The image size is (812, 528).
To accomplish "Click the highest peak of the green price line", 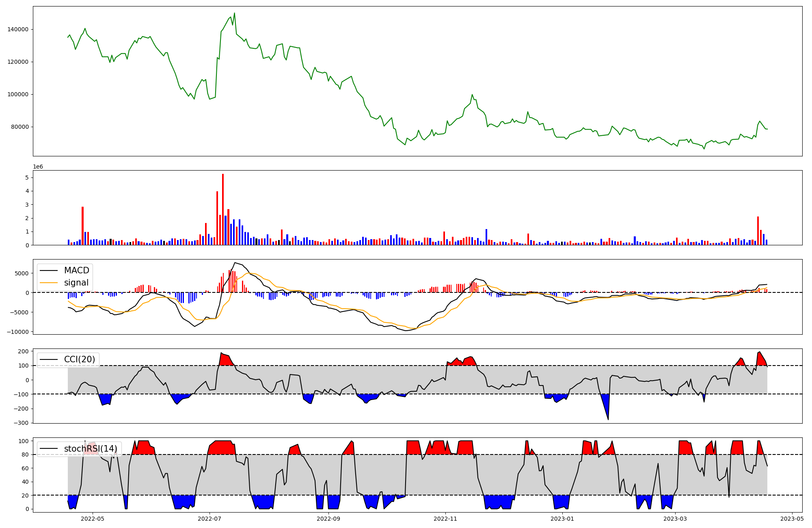I will (234, 13).
